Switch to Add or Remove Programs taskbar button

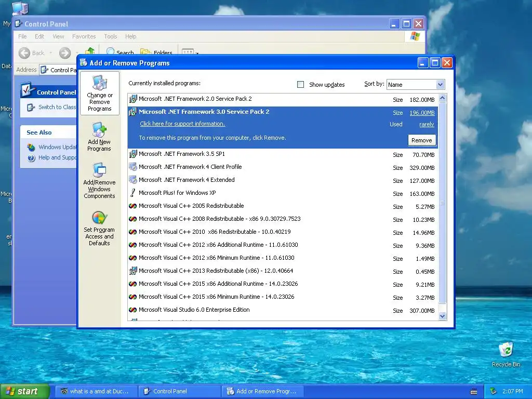[x=262, y=391]
